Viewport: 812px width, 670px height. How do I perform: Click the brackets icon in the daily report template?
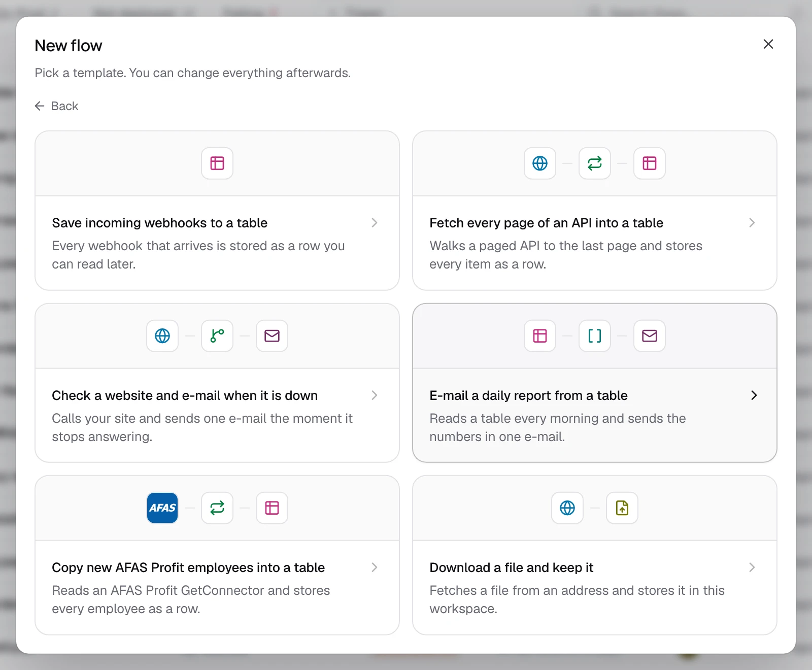pyautogui.click(x=595, y=336)
